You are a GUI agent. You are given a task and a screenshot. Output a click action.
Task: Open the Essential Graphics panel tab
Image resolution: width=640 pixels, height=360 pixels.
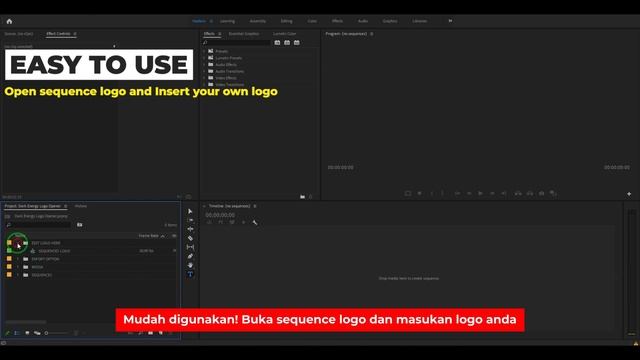244,34
